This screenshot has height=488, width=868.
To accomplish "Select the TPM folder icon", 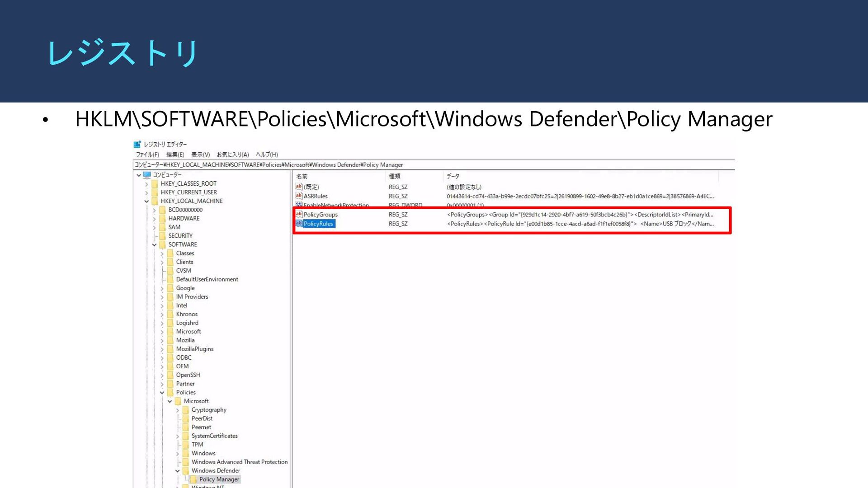I will [185, 445].
